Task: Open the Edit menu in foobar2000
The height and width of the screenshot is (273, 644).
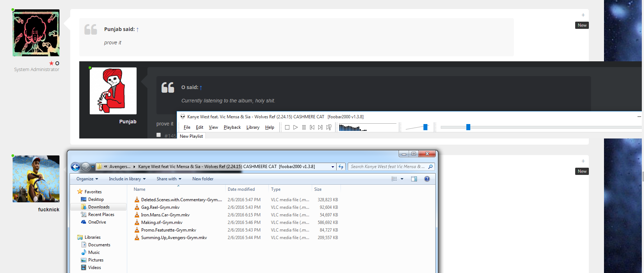Action: coord(200,127)
